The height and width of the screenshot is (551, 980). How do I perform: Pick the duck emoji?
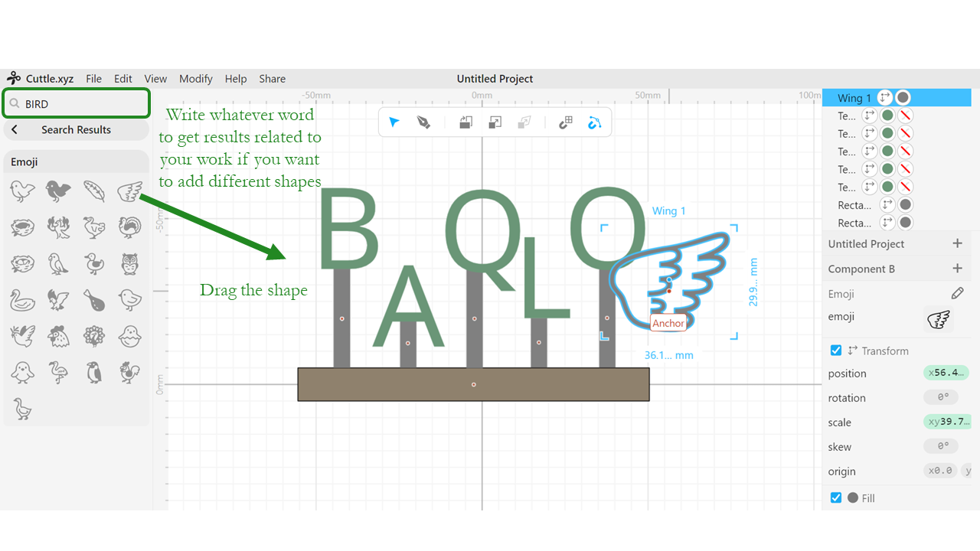point(94,264)
